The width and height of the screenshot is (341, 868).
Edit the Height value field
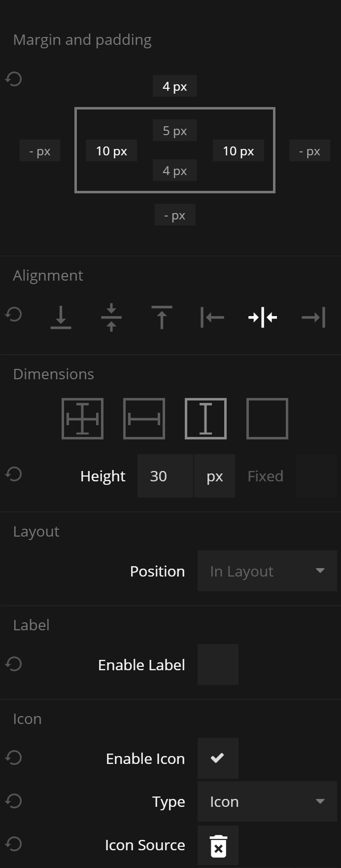(x=165, y=476)
